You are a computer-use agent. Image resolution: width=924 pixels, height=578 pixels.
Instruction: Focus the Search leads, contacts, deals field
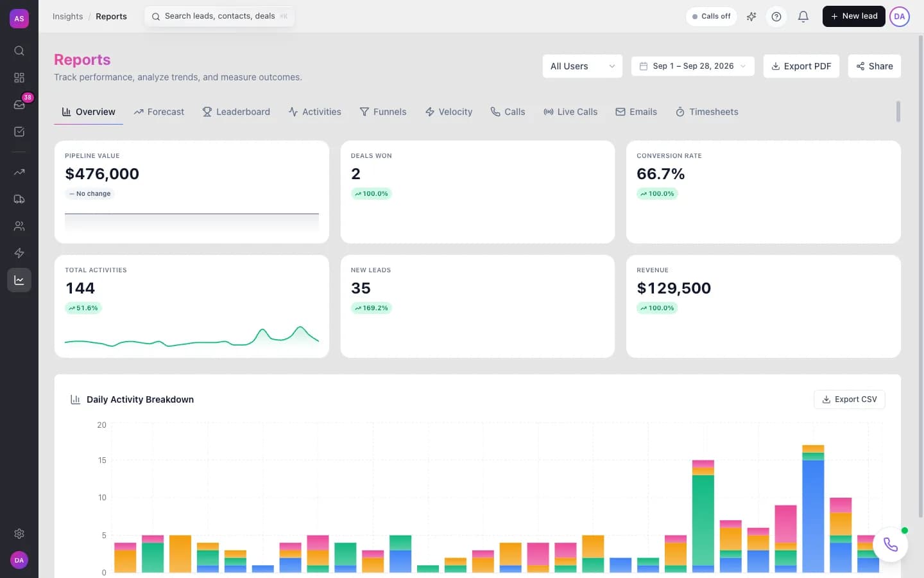(219, 17)
